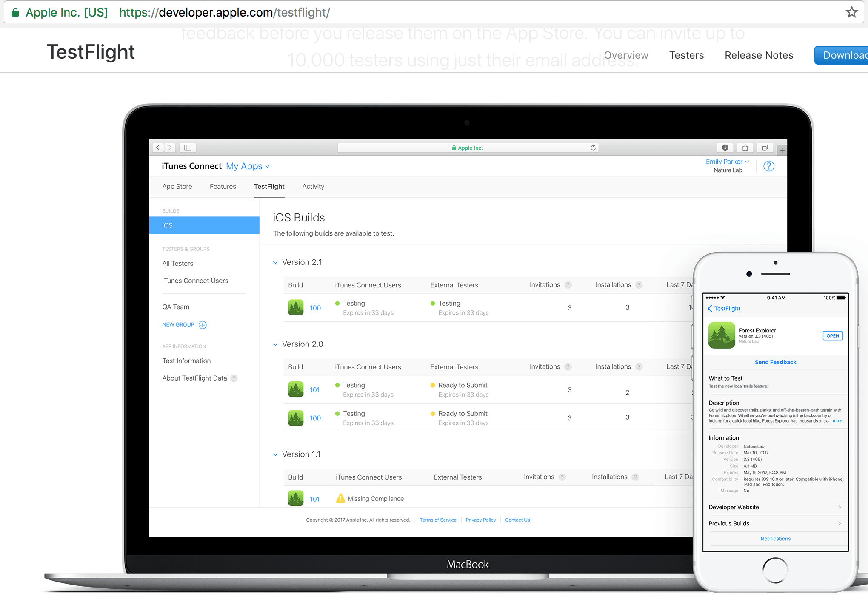Open the Safari downloads icon
The image size is (868, 602).
(725, 148)
